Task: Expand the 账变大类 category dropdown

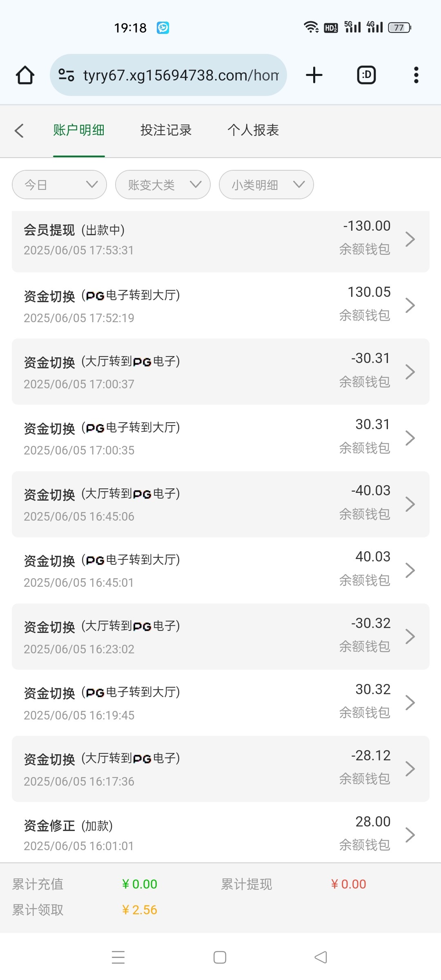Action: coord(163,185)
